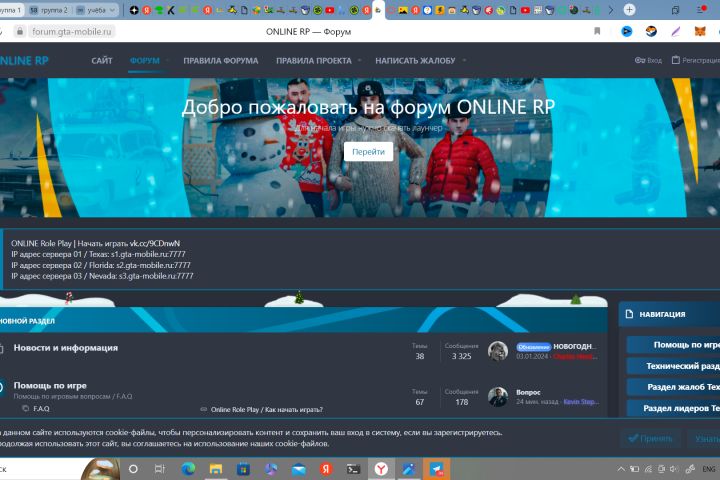Click the Texas server IP address line
The height and width of the screenshot is (480, 720).
(98, 254)
